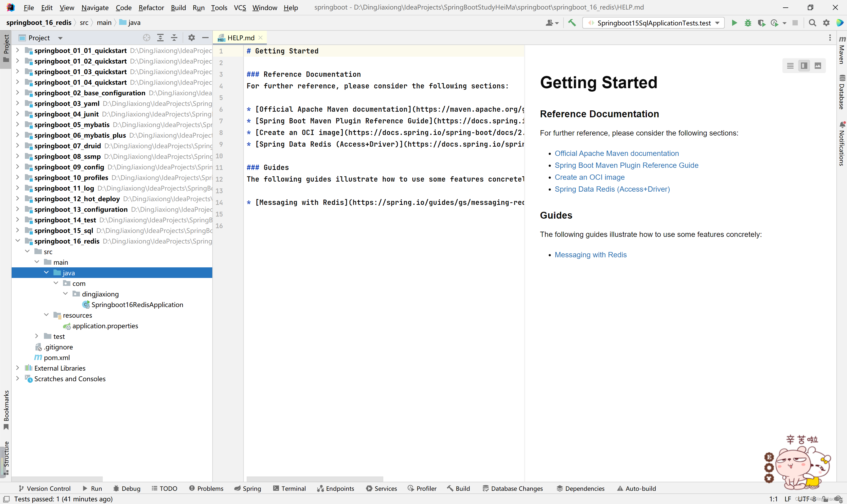
Task: Run the selected configuration with green play icon
Action: [x=734, y=23]
